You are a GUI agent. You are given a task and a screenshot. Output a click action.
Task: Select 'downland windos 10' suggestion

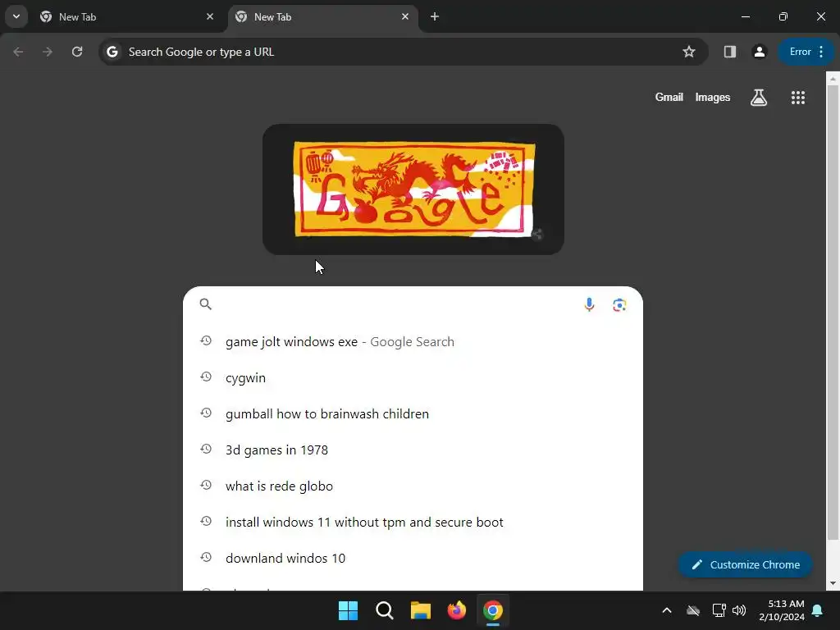[413, 558]
